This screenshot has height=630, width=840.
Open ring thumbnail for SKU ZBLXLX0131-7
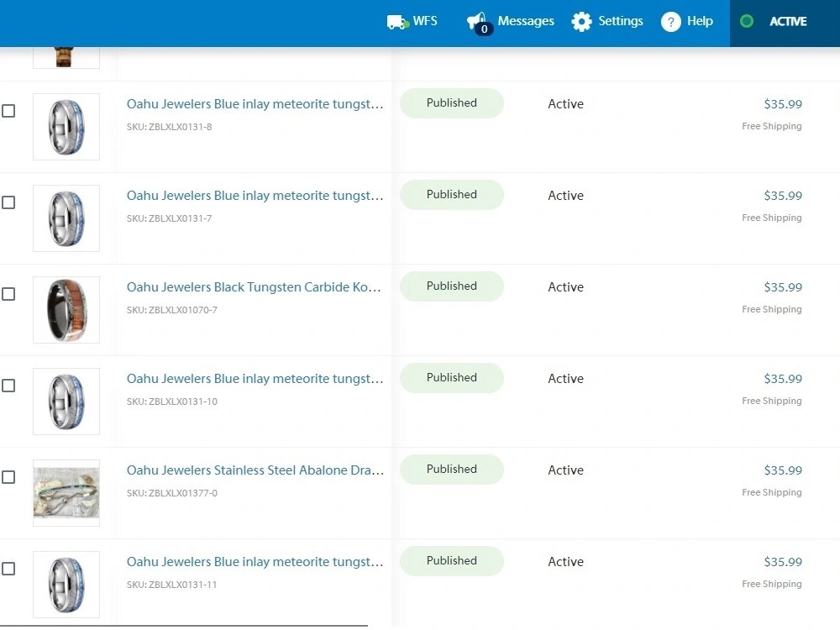tap(66, 218)
